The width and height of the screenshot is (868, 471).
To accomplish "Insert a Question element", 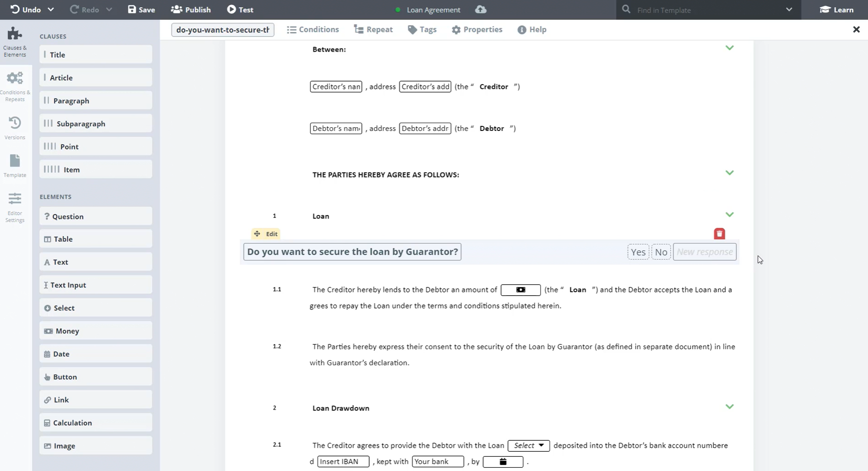I will [x=96, y=216].
